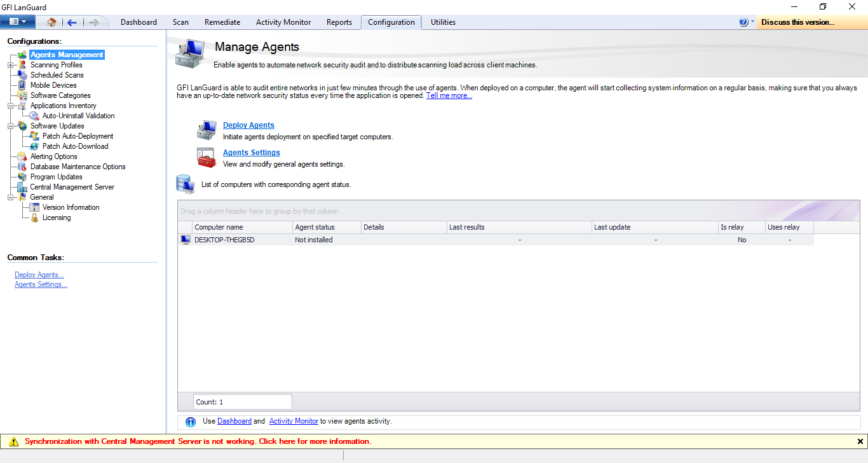Click the DESKTOP-THEGB5D computer icon
Image resolution: width=868 pixels, height=463 pixels.
(x=186, y=240)
